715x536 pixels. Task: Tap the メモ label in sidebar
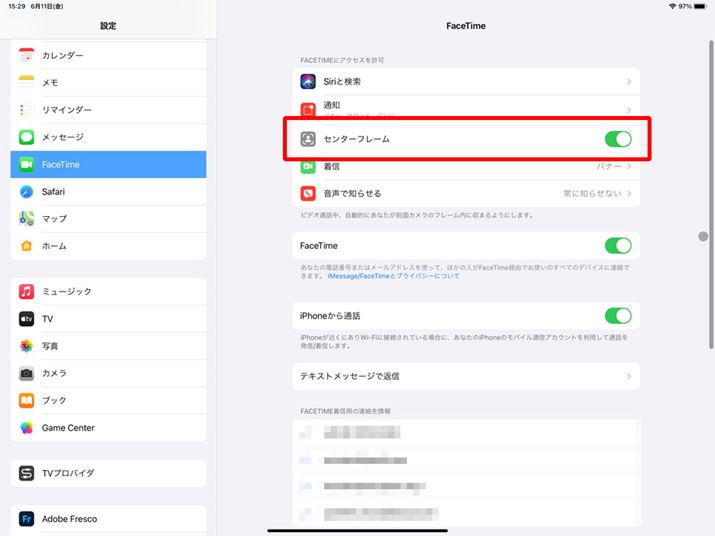coord(50,83)
